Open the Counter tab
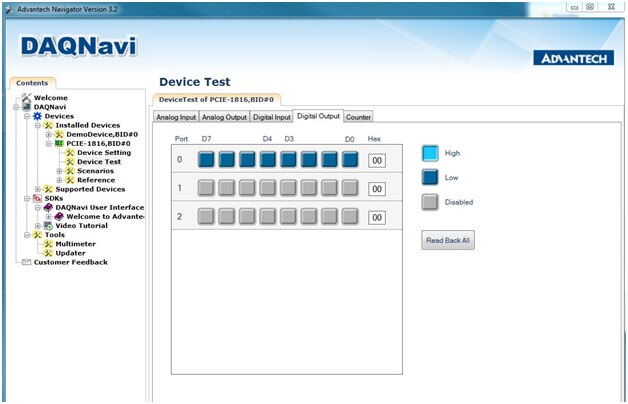The width and height of the screenshot is (628, 404). point(358,117)
